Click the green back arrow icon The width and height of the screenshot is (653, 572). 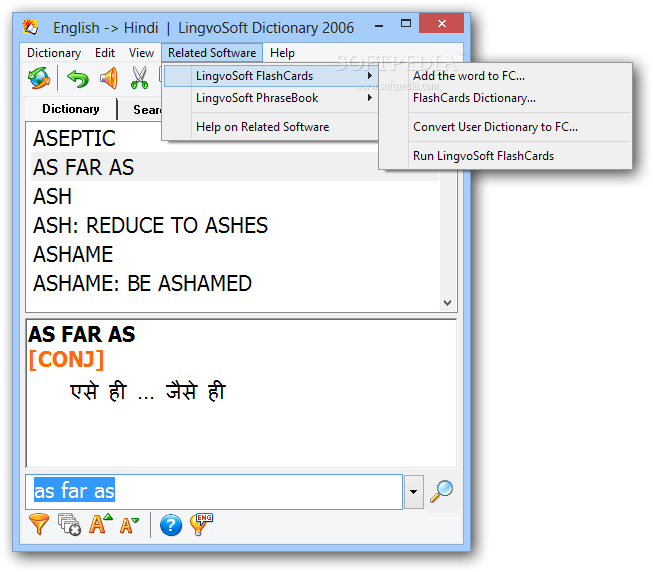tap(78, 78)
